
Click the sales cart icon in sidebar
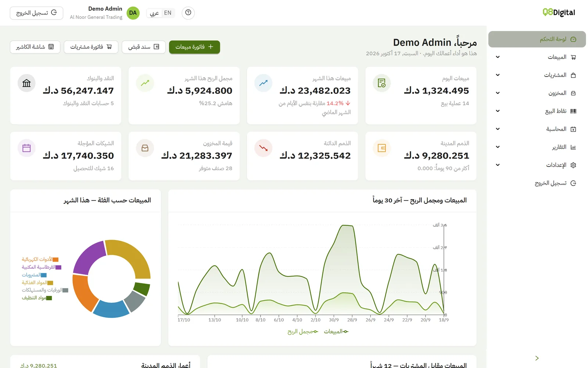tap(573, 57)
